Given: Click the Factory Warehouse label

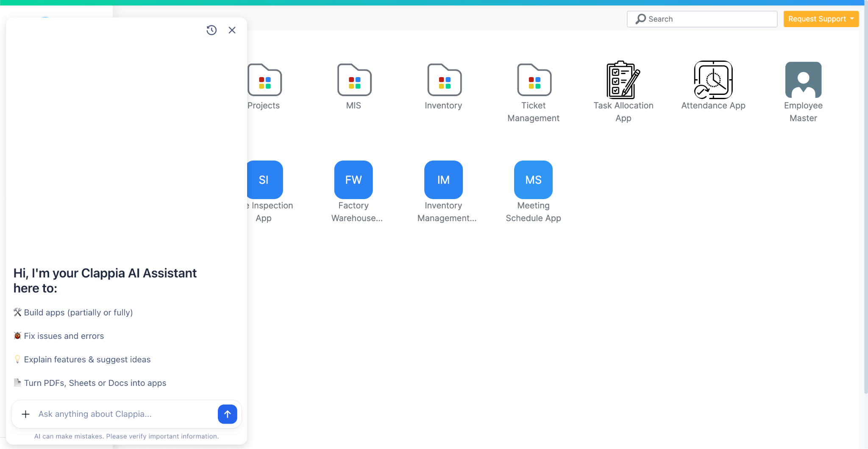Looking at the screenshot, I should coord(356,212).
